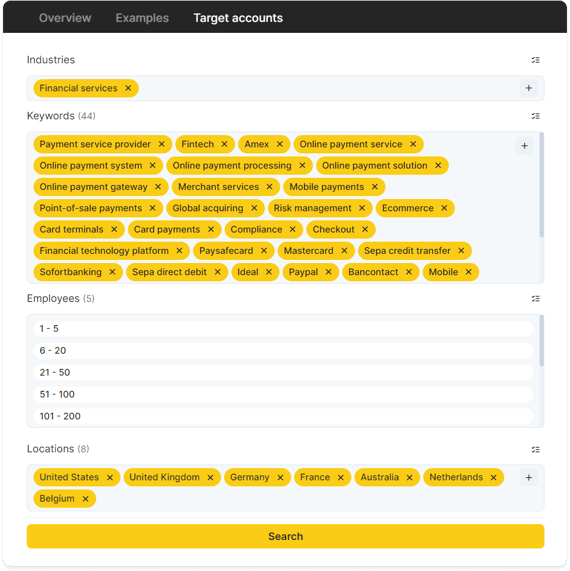Add a new industry with plus button
The image size is (570, 571).
[528, 88]
